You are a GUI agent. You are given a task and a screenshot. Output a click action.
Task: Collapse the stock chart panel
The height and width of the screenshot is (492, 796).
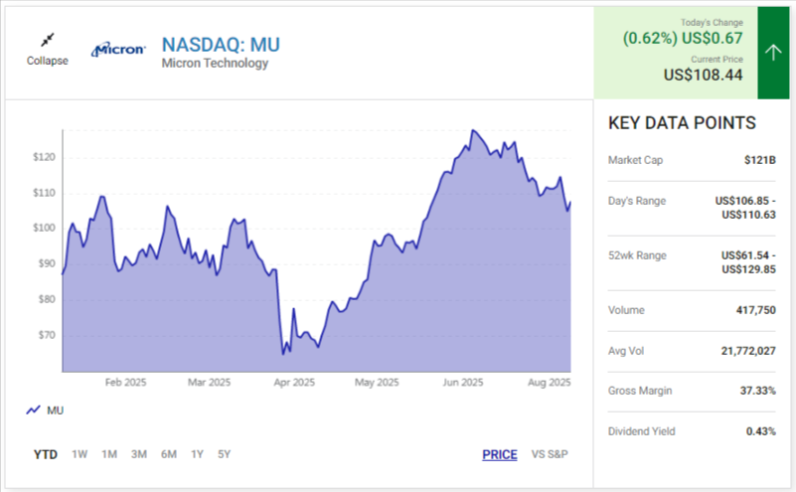coord(47,60)
